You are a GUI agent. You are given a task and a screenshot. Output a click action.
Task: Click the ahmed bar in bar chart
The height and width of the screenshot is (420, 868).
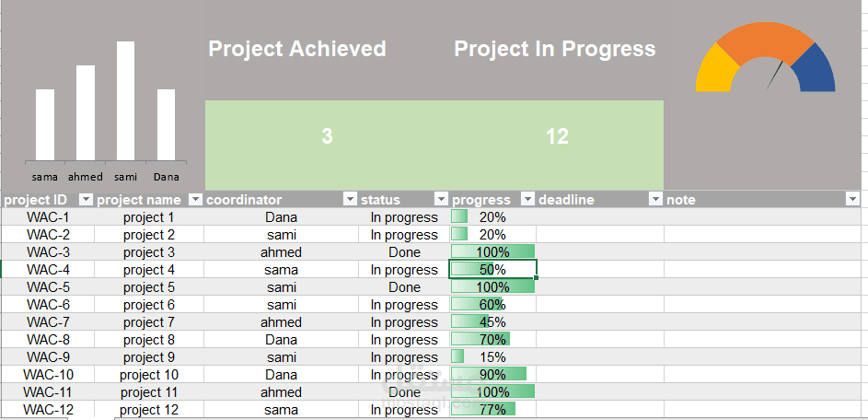click(86, 112)
